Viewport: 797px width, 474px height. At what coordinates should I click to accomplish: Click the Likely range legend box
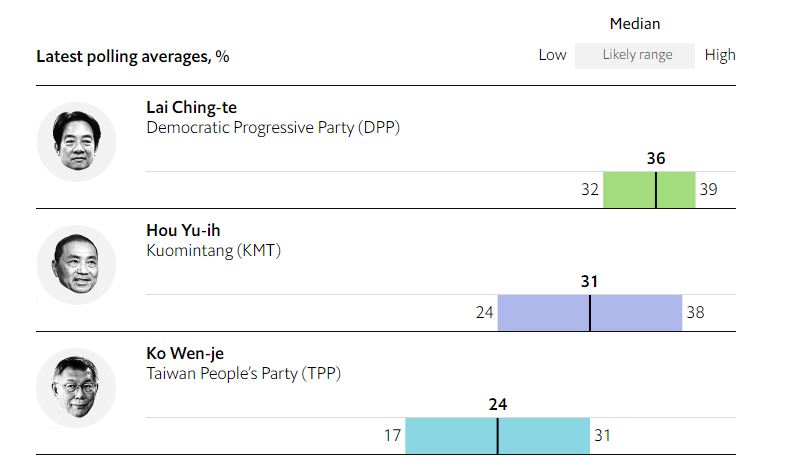point(635,55)
